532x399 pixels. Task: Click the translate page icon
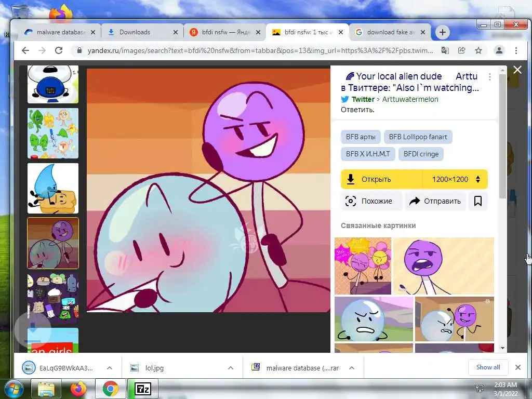[445, 50]
